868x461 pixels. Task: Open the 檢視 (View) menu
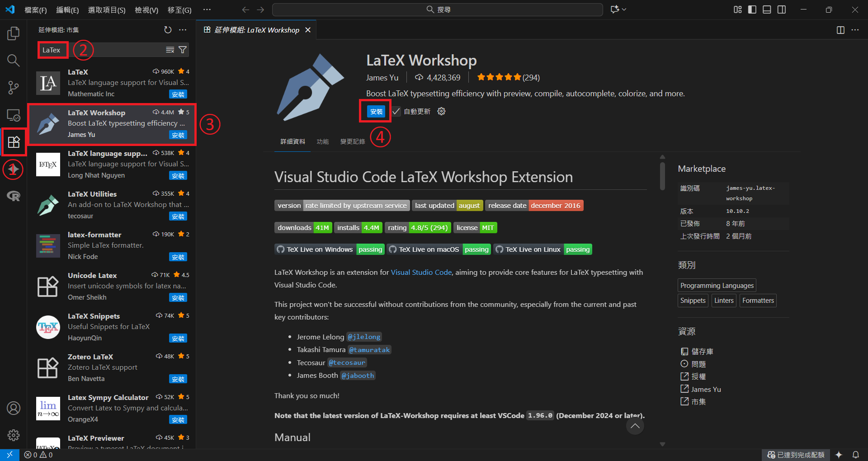point(146,9)
